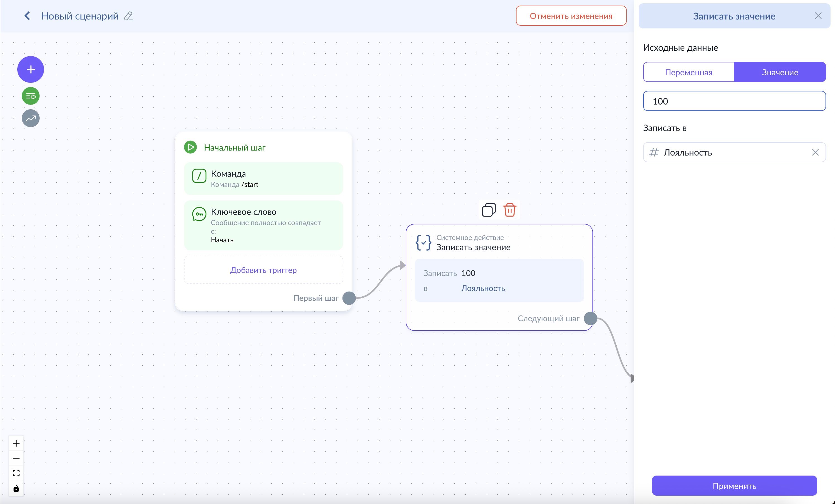Select the 'Значение' source tab
This screenshot has height=504, width=835.
780,72
